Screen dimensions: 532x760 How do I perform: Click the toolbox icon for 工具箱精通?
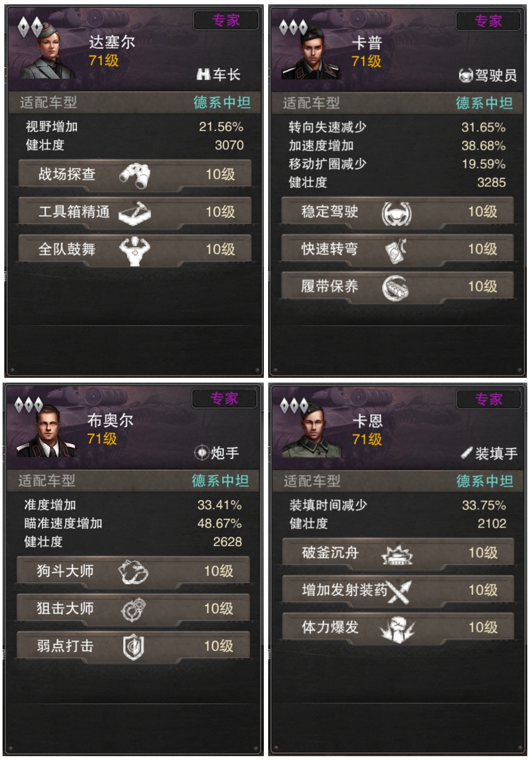coord(135,213)
